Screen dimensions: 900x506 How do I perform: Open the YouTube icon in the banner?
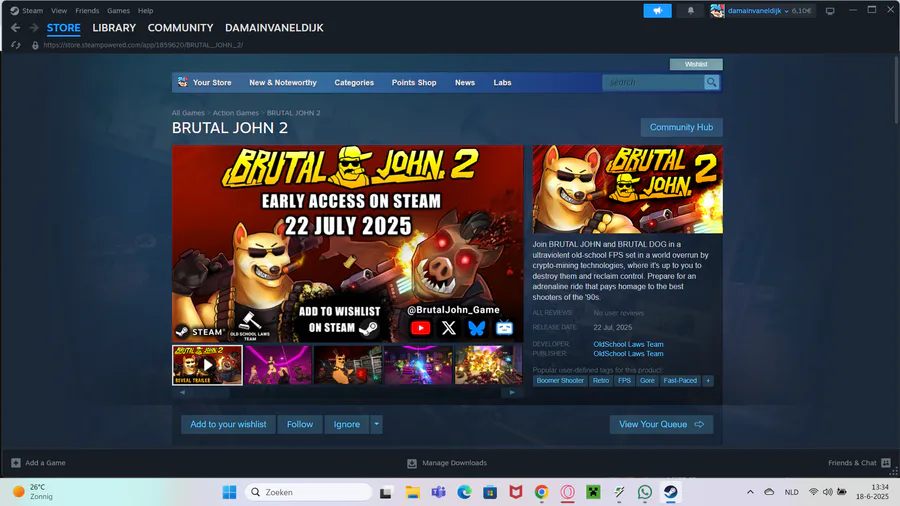point(420,328)
